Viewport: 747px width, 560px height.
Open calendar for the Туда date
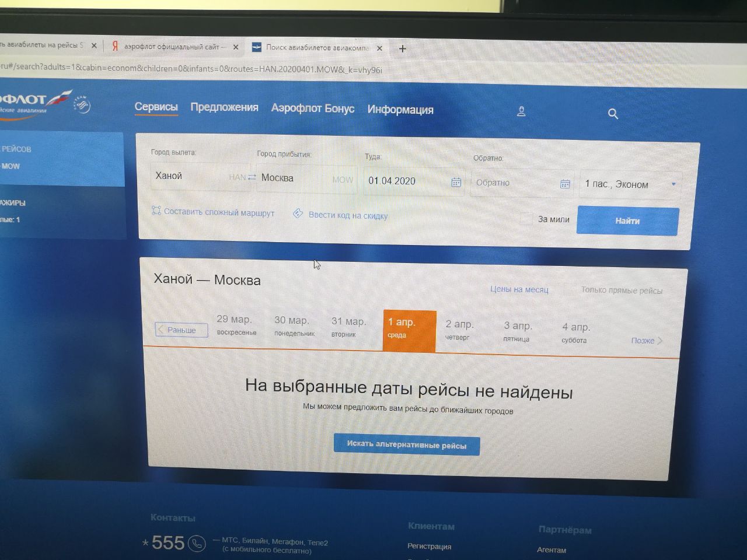pos(456,183)
